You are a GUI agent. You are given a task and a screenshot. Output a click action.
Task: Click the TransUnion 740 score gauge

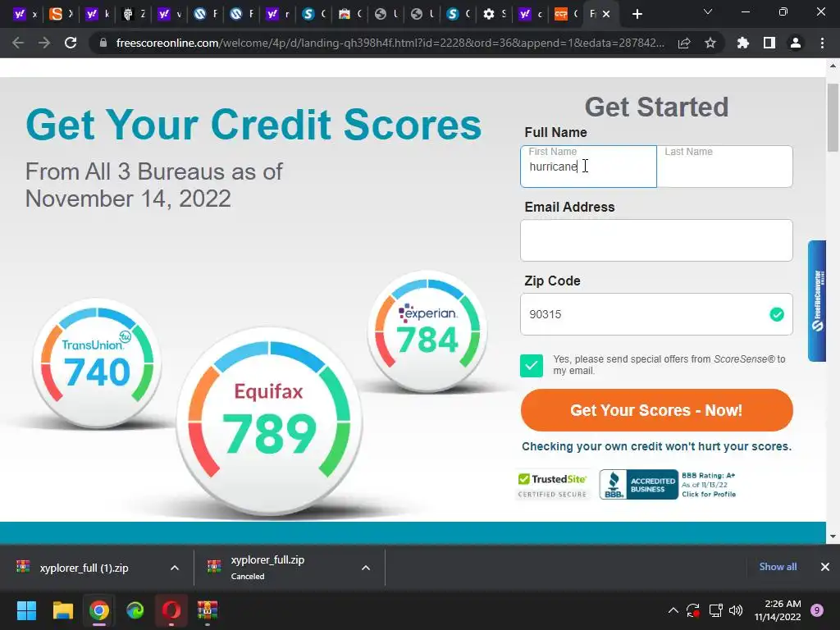[x=97, y=363]
